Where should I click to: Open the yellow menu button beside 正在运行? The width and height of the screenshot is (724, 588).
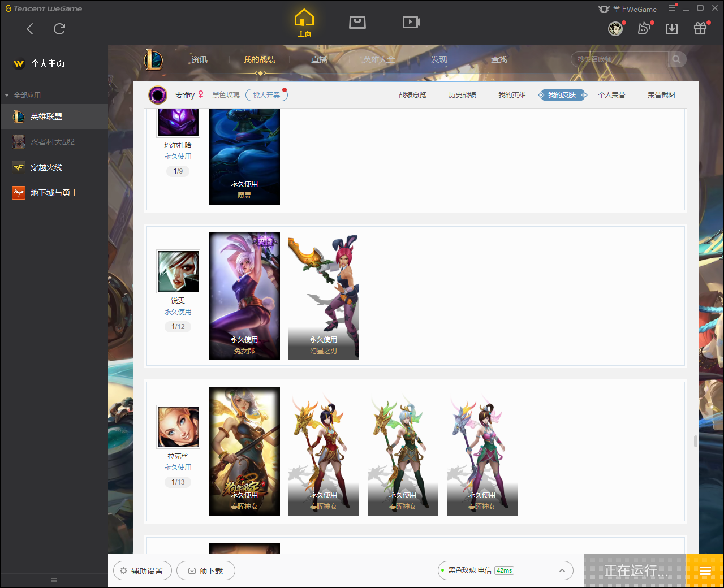705,571
